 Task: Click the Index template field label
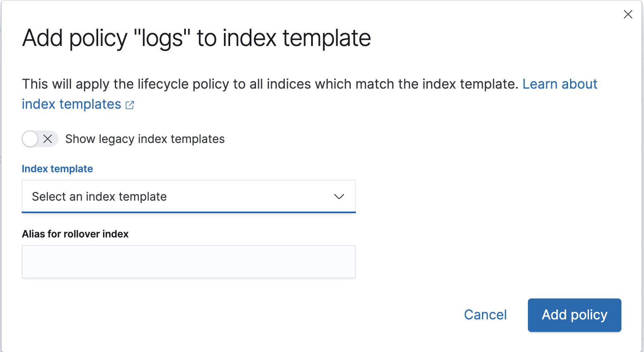[57, 168]
